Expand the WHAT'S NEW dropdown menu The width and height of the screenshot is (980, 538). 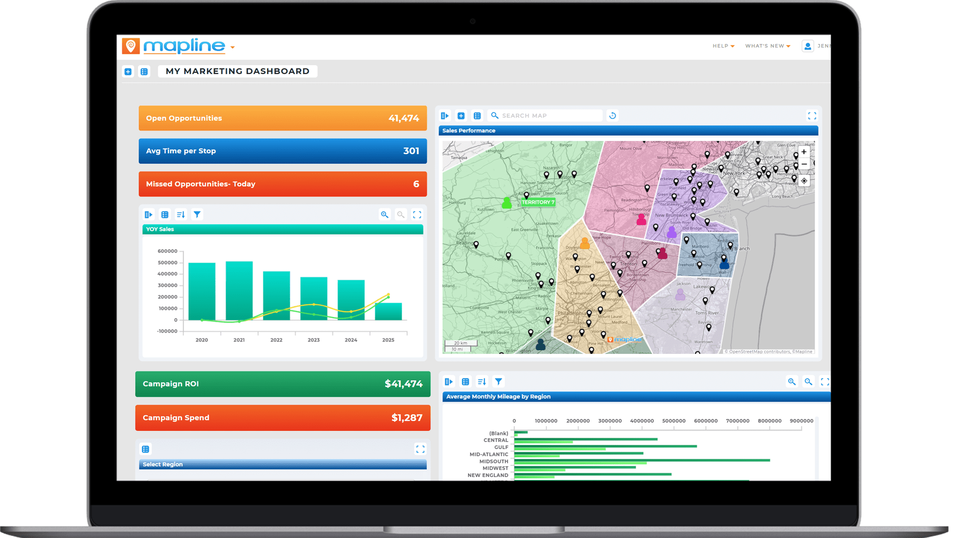(x=768, y=46)
